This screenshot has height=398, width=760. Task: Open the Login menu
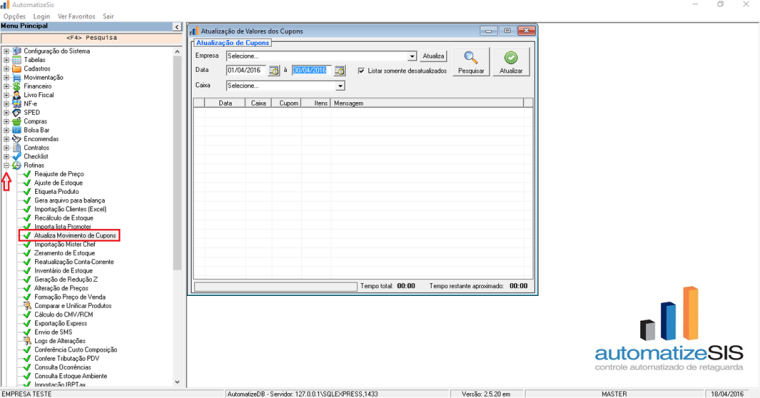pyautogui.click(x=41, y=16)
